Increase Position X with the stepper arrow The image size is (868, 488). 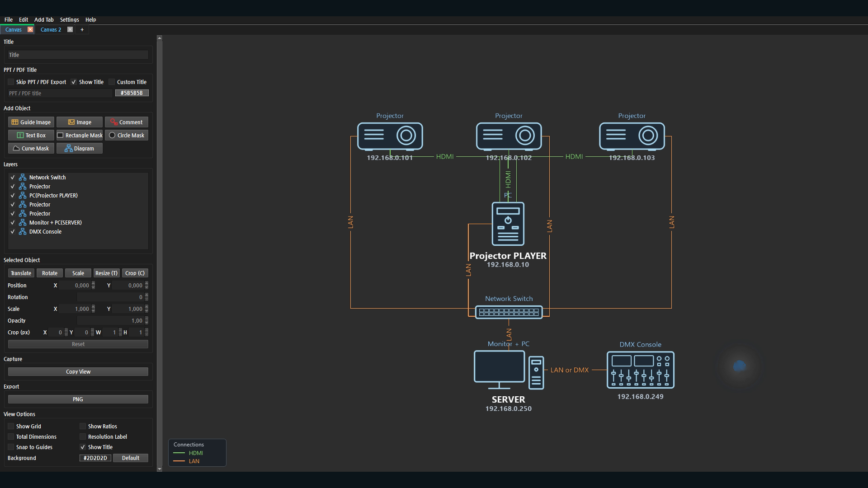94,283
